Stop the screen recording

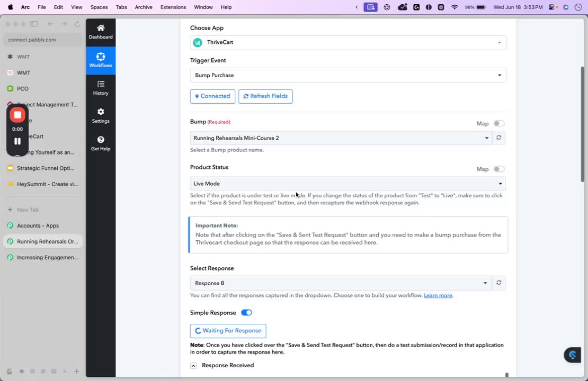click(17, 115)
